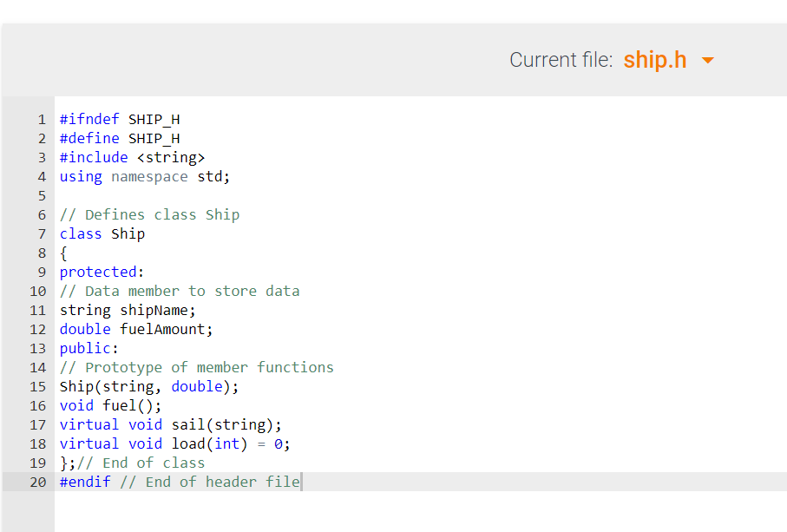Image resolution: width=787 pixels, height=532 pixels.
Task: Select the #ifndef SHIP_H directive
Action: 119,119
